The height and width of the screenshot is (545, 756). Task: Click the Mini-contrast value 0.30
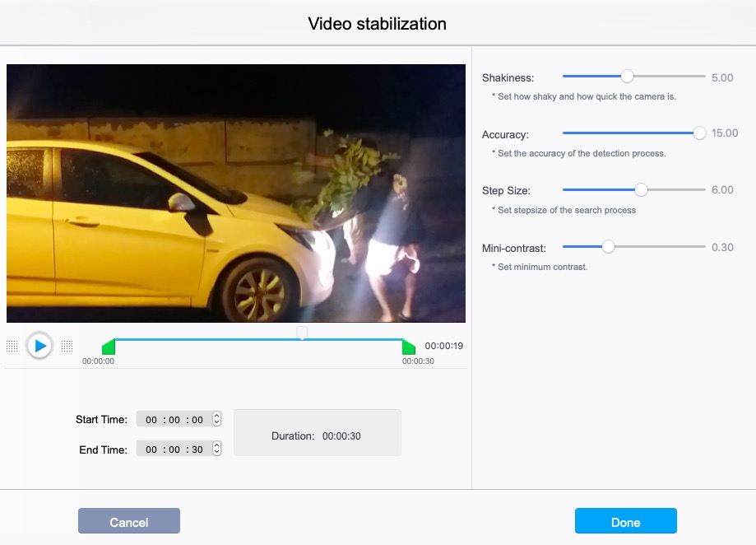point(722,248)
